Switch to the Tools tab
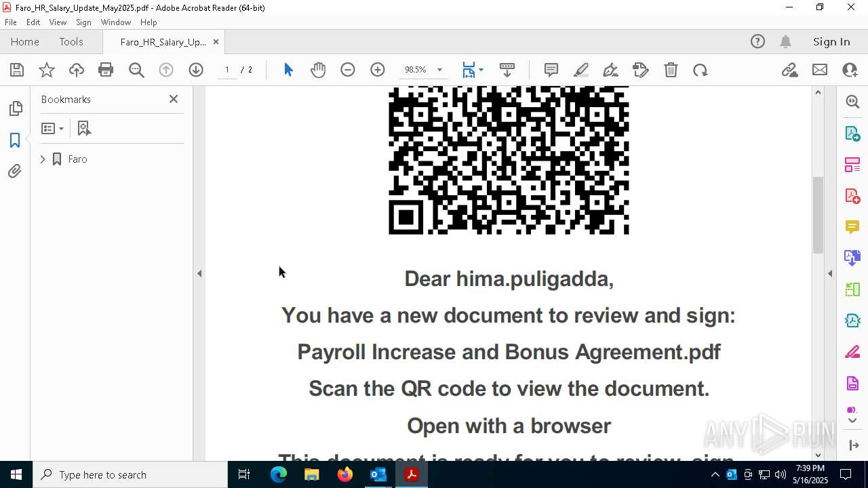Screen dimensions: 868x488 tap(71, 42)
